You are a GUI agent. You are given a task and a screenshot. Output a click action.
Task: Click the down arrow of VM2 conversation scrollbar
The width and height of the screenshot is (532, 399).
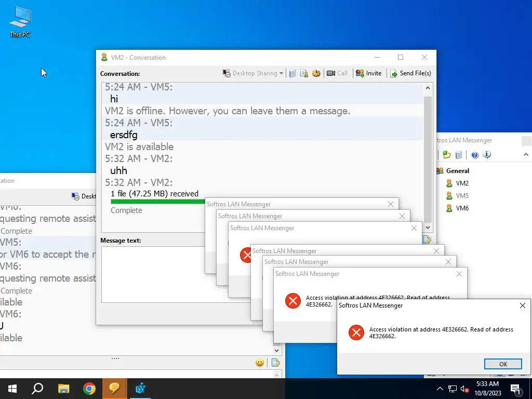pyautogui.click(x=428, y=228)
